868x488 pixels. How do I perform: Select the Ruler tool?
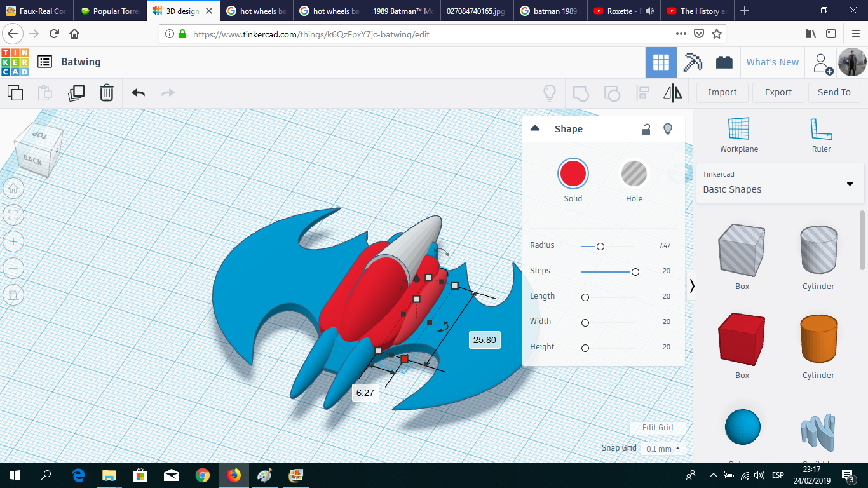point(821,135)
